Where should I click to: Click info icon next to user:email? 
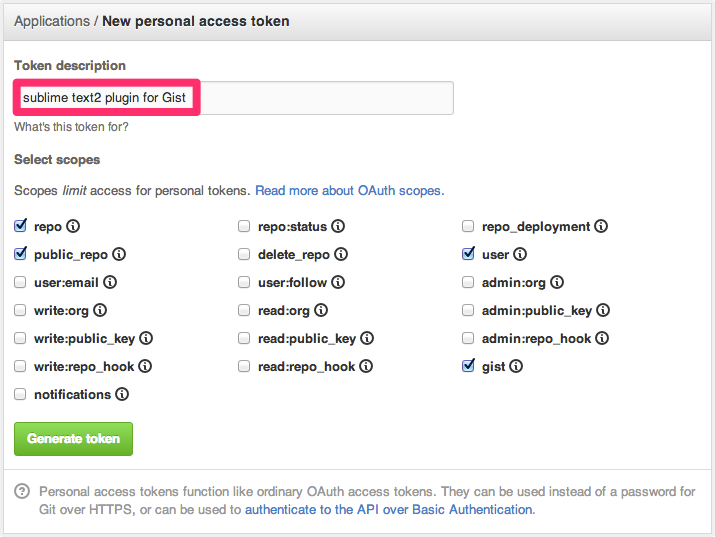[x=110, y=283]
